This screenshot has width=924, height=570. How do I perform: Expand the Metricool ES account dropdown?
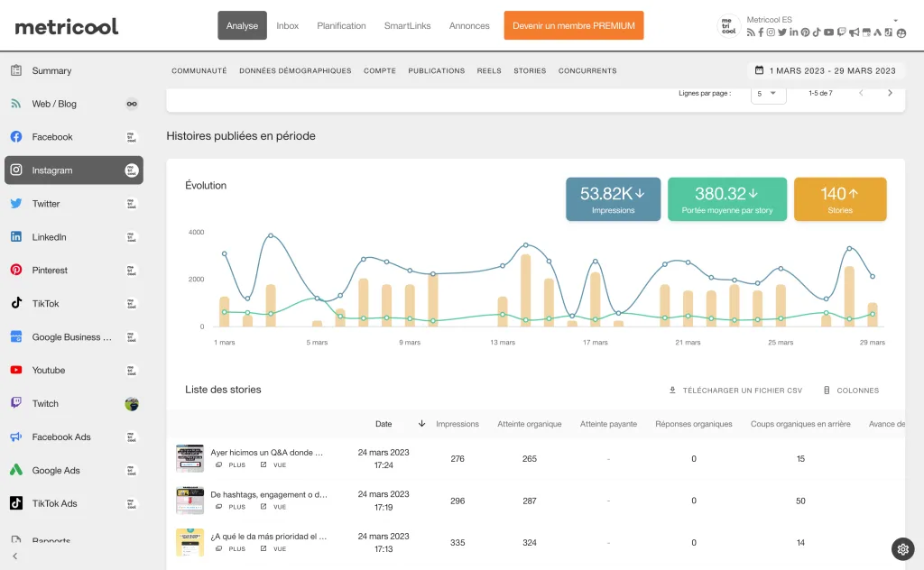click(895, 20)
